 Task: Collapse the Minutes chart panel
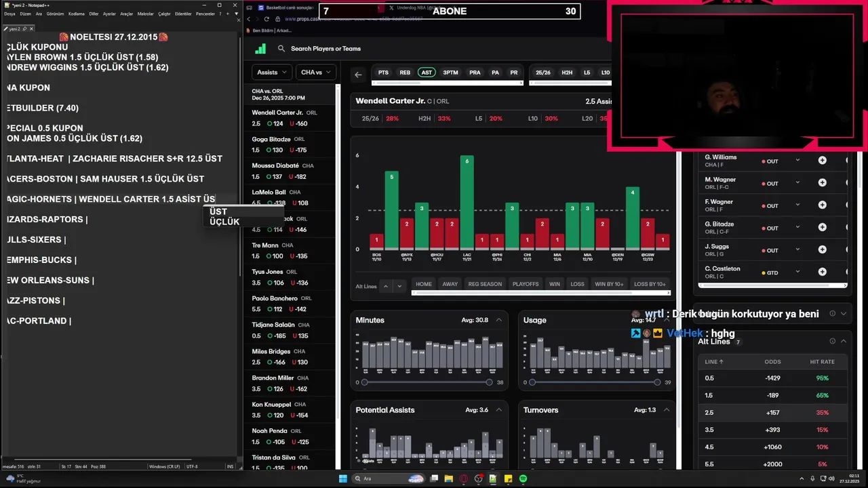(x=499, y=320)
